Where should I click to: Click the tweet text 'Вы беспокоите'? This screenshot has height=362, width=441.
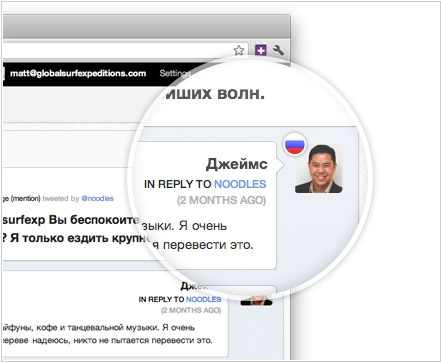pos(94,220)
